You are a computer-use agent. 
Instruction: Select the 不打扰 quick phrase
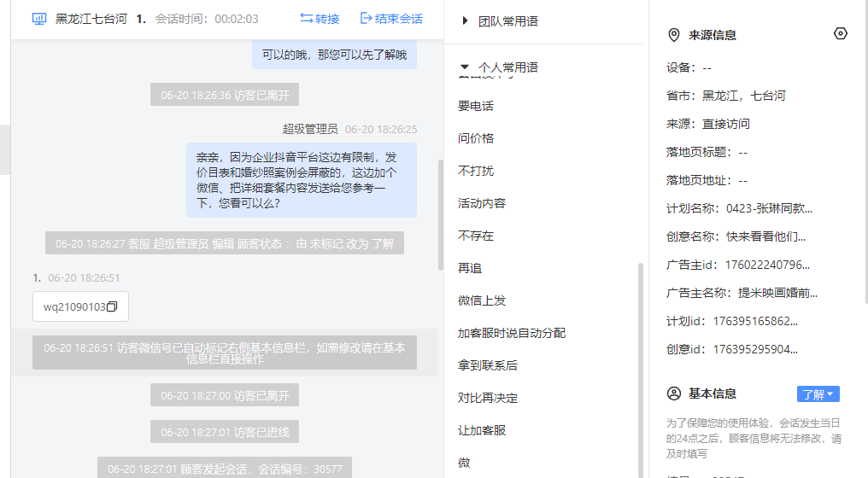click(x=476, y=171)
